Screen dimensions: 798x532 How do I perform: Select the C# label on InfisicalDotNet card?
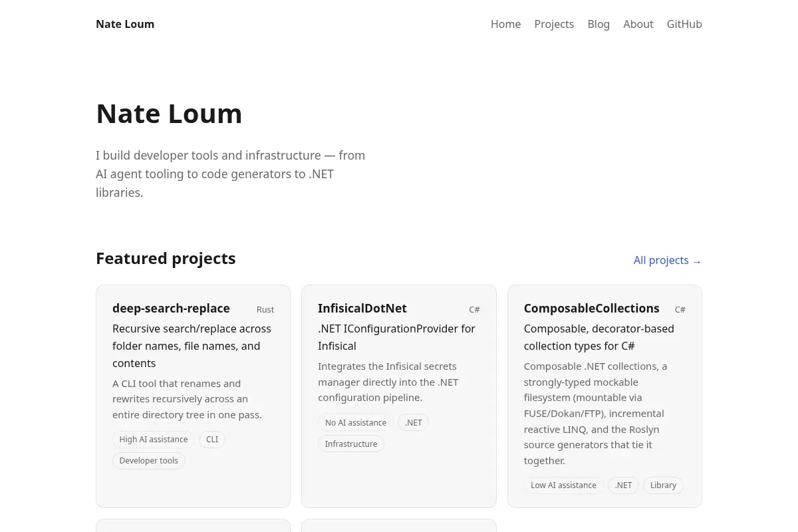(x=475, y=310)
